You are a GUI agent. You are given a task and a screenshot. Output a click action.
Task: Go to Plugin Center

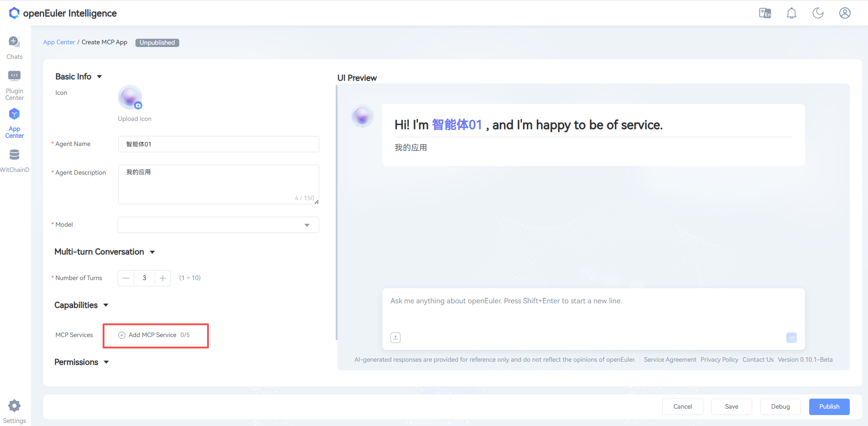point(15,86)
